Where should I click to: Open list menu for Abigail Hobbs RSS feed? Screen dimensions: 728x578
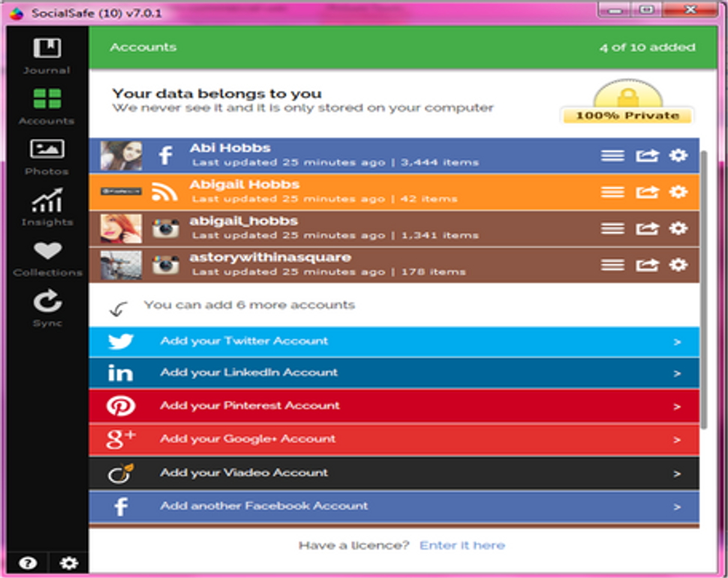(x=612, y=191)
